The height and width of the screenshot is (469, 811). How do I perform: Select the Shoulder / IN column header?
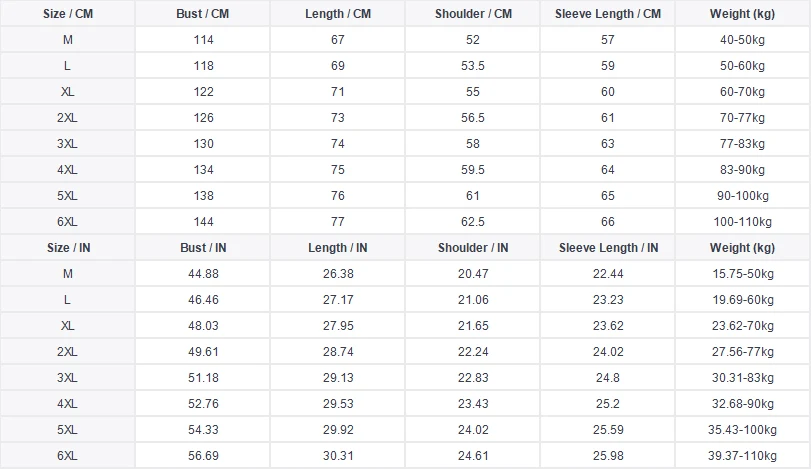(x=473, y=248)
